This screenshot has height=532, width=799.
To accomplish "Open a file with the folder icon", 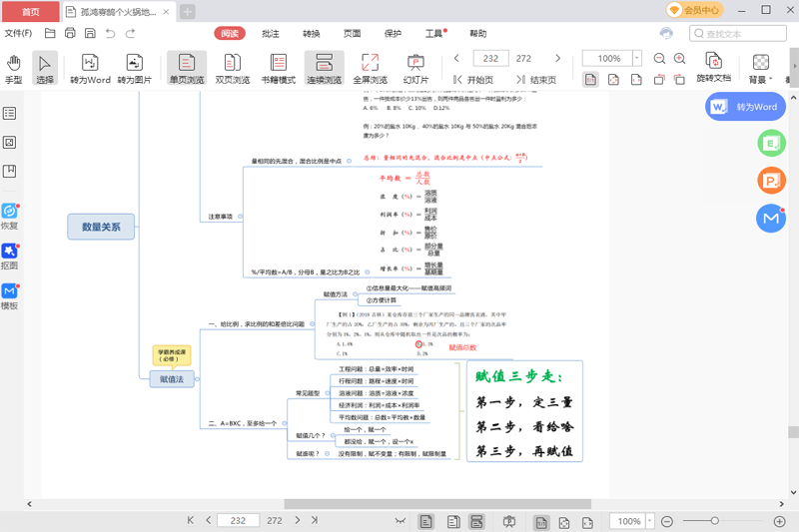I will point(50,34).
